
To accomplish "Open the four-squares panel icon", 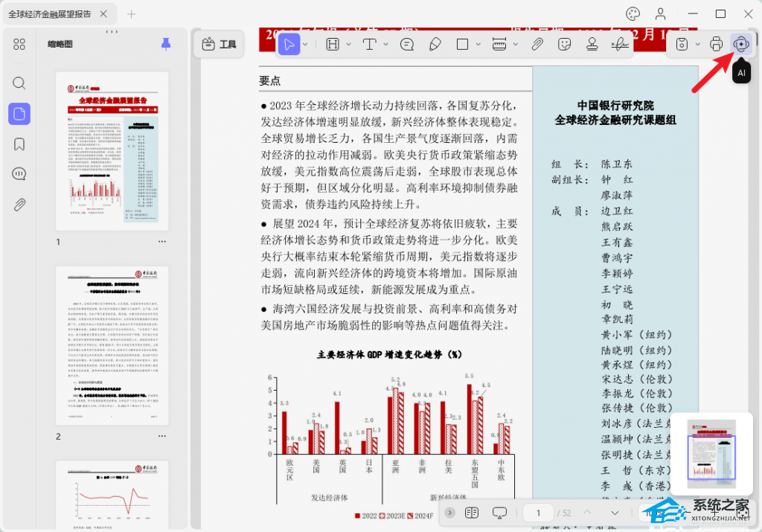I will tap(19, 45).
